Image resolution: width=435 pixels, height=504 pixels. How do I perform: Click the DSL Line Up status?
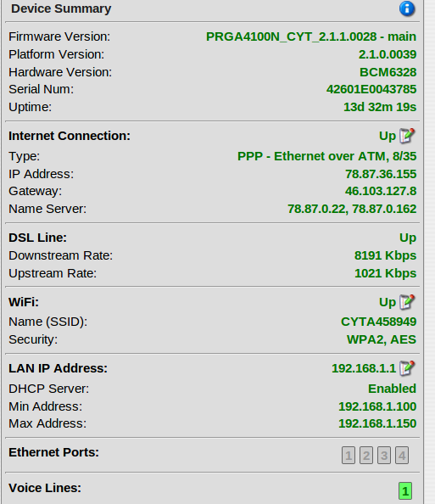pyautogui.click(x=408, y=238)
